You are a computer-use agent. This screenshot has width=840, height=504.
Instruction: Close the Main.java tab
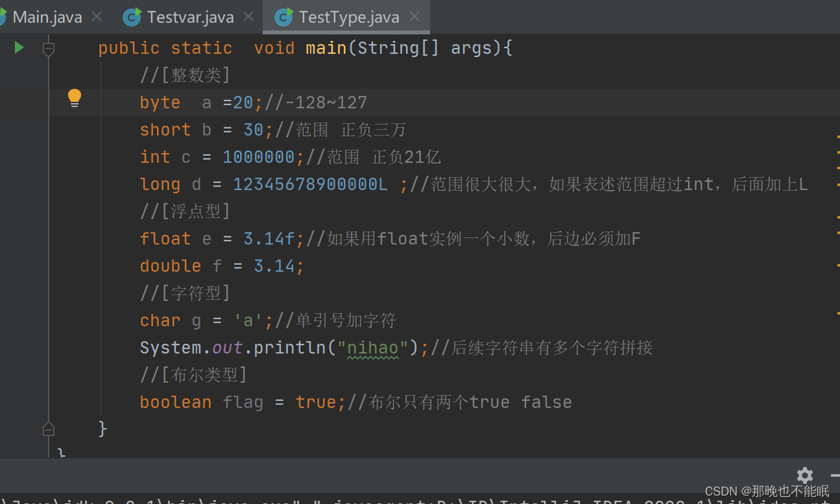pos(97,17)
